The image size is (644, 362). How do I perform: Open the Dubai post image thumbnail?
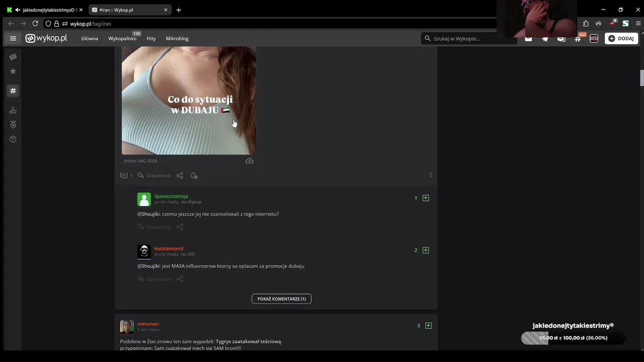pyautogui.click(x=189, y=101)
